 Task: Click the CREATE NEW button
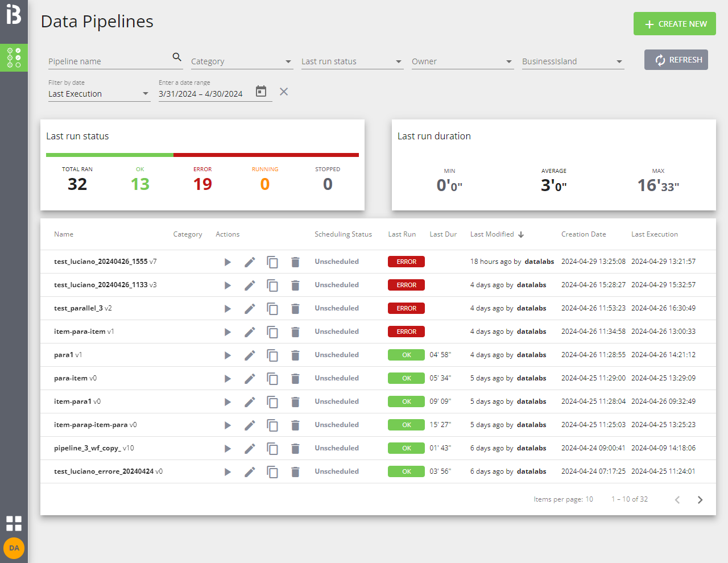675,23
